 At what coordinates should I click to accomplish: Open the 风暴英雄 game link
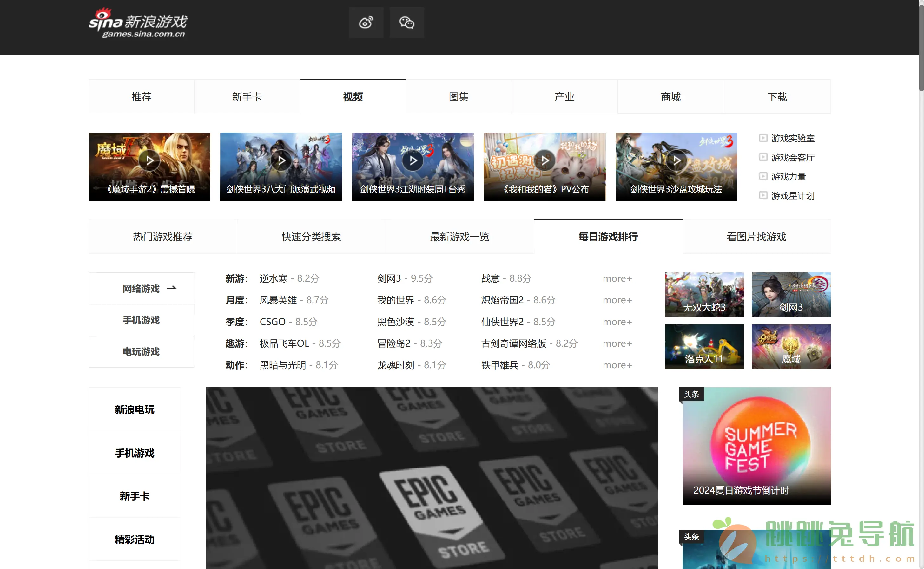click(x=278, y=300)
